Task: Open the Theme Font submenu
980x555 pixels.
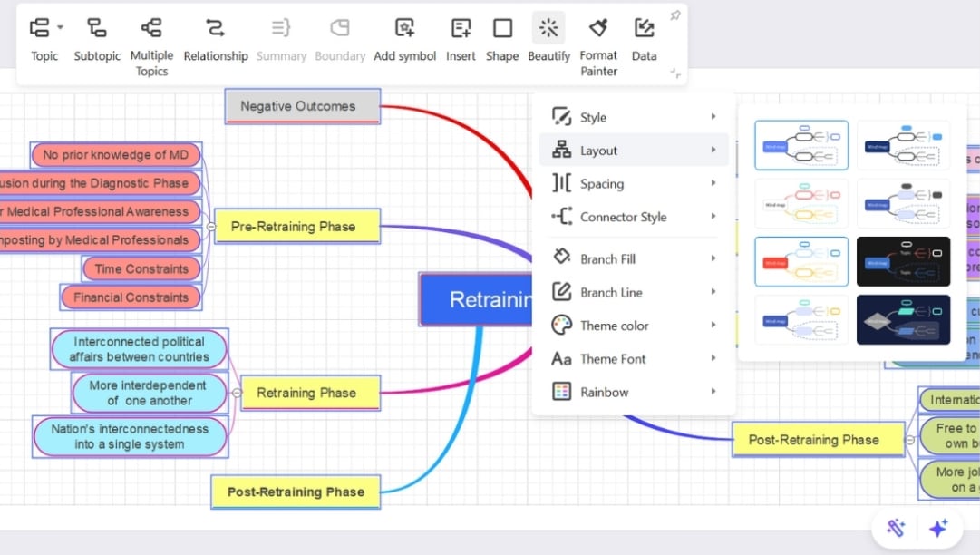Action: tap(634, 358)
